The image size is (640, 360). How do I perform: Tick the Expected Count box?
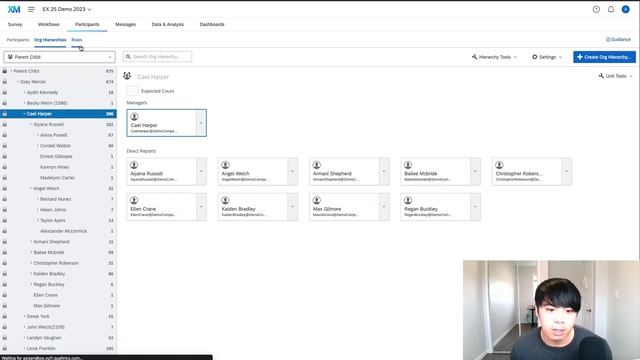pos(132,91)
